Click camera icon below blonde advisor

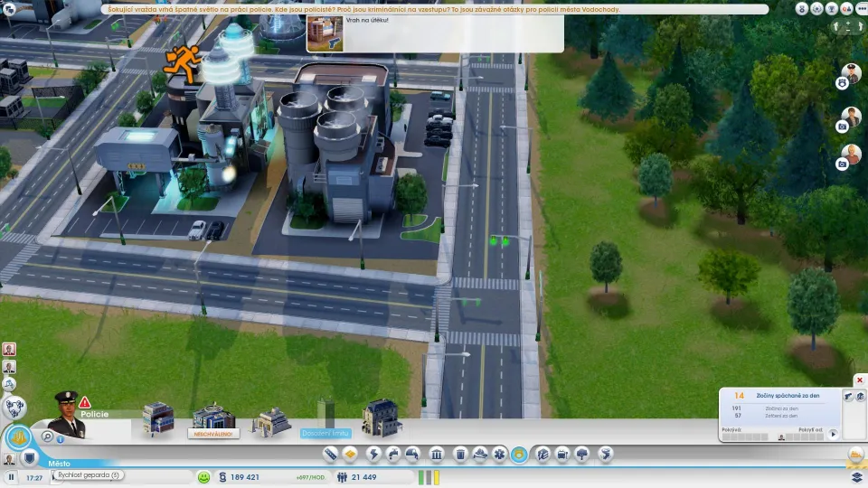(x=842, y=164)
